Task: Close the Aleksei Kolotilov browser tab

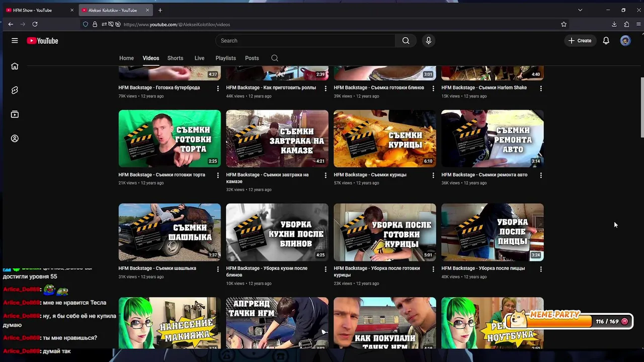Action: tap(147, 10)
